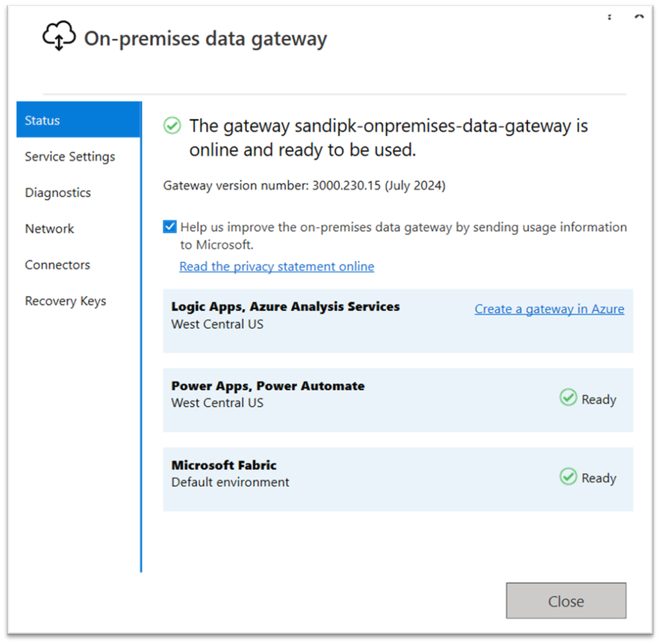Screen dimensions: 660x644
Task: Open the Service Settings tab
Action: tap(70, 157)
